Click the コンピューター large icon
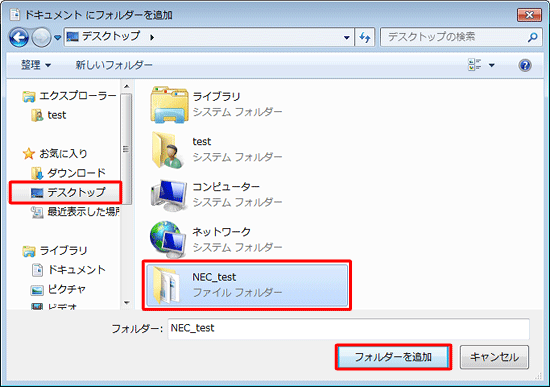Viewport: 550px width, 387px height. tap(169, 195)
